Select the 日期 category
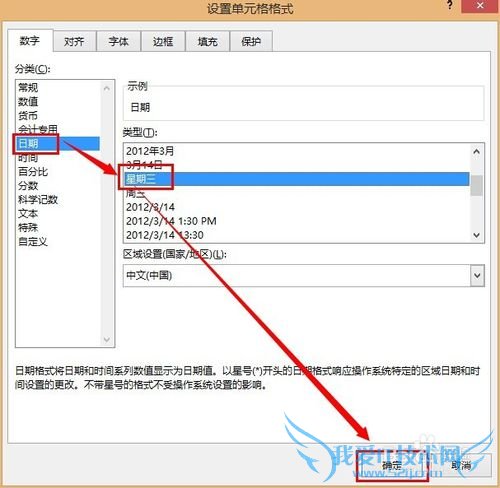This screenshot has width=500, height=488. point(58,144)
